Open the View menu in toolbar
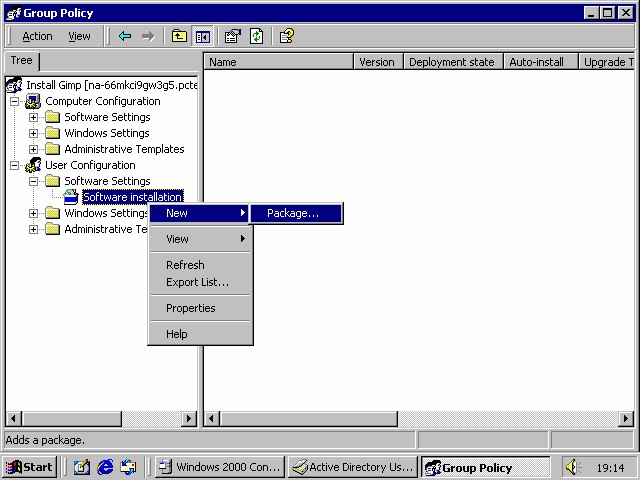The width and height of the screenshot is (640, 480). [x=79, y=36]
